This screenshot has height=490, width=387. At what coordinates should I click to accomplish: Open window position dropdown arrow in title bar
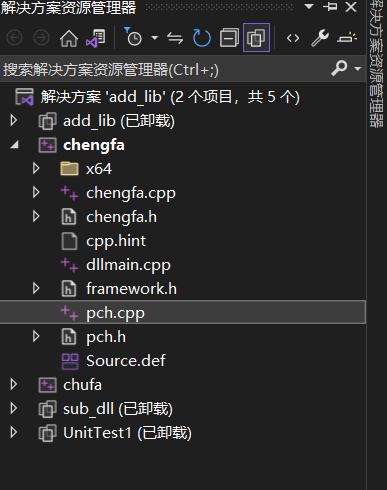coord(309,6)
